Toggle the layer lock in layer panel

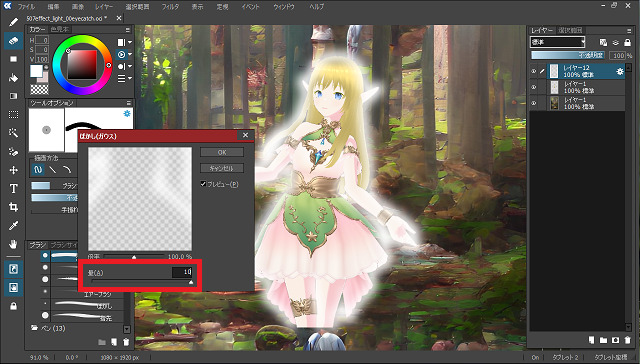(628, 42)
